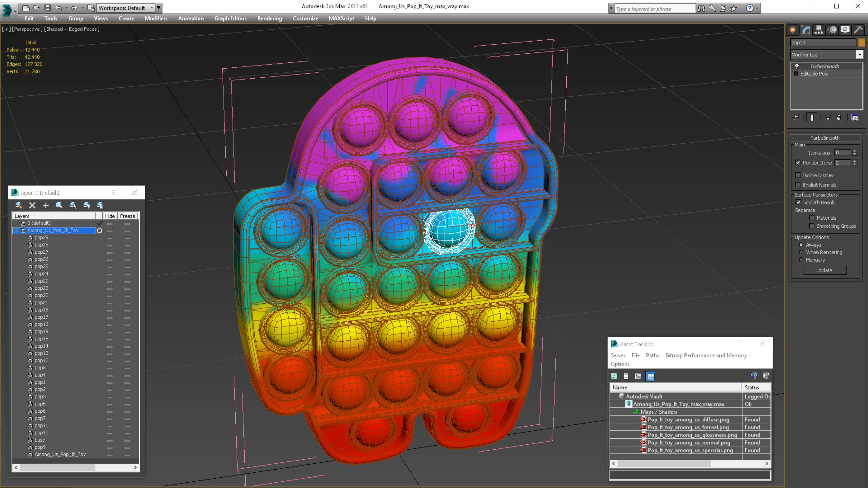This screenshot has width=868, height=488.
Task: Select When Rendering update option
Action: (x=801, y=252)
